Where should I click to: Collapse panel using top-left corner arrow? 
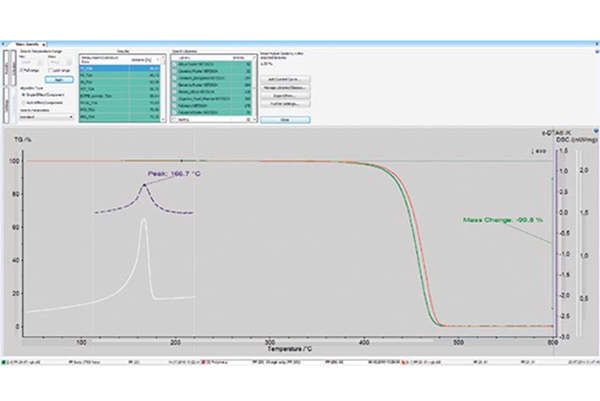click(3, 44)
